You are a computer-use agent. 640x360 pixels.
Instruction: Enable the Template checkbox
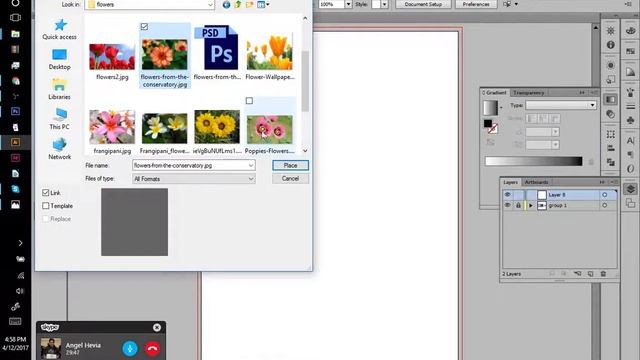(46, 206)
